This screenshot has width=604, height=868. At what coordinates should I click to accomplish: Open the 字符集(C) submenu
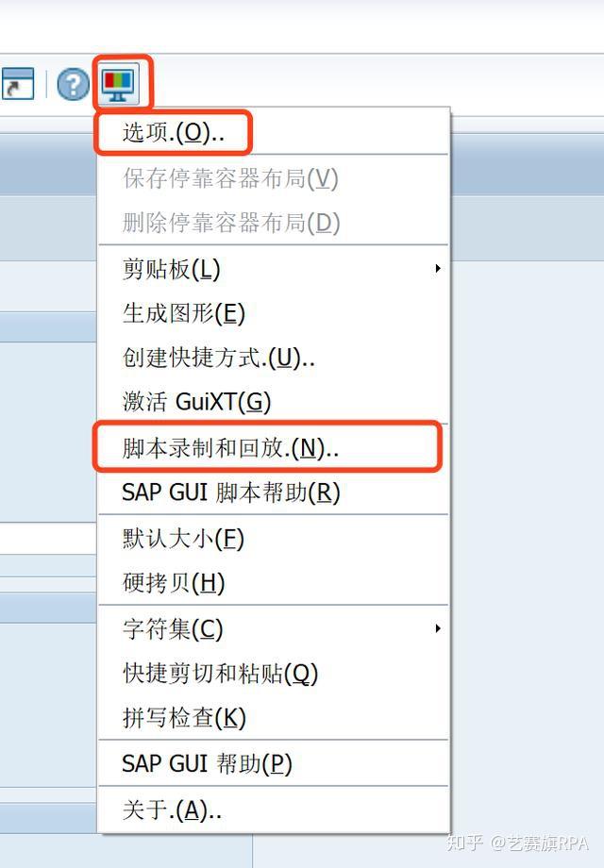tap(274, 629)
